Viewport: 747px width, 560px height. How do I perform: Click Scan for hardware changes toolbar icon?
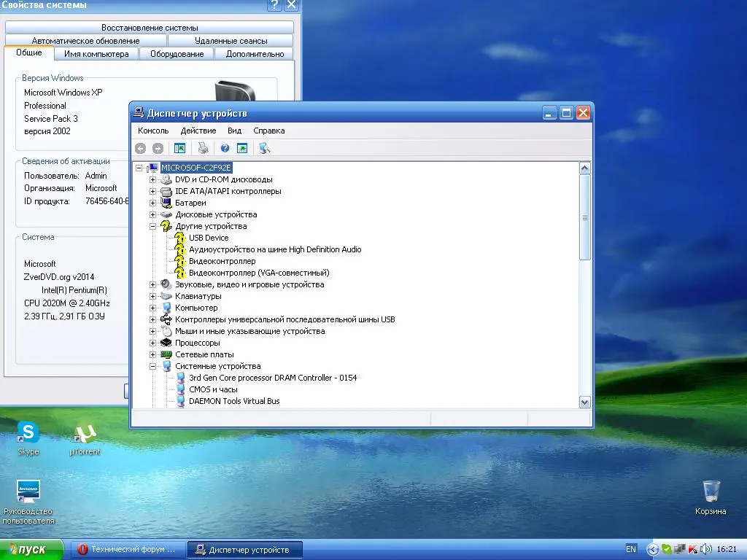pyautogui.click(x=264, y=148)
